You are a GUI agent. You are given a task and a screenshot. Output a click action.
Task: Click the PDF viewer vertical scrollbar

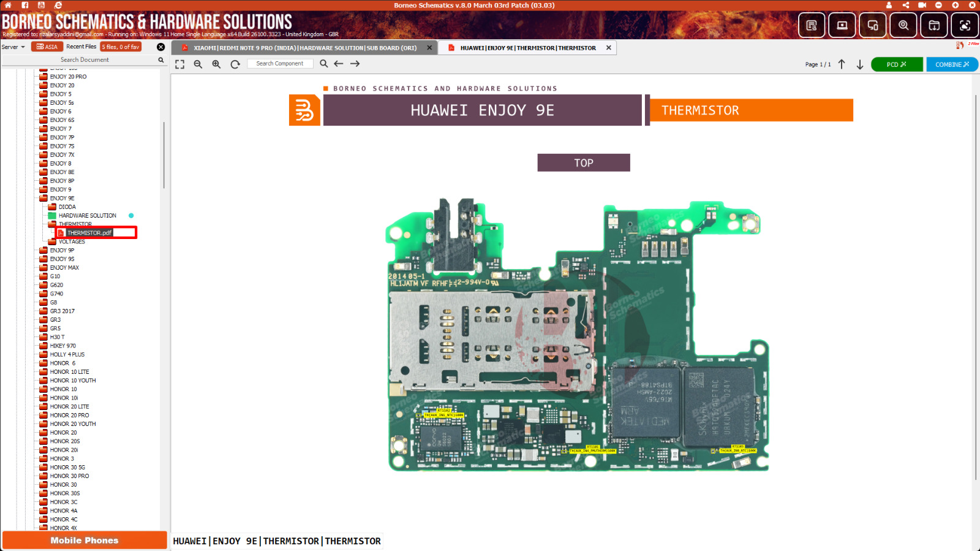pos(976,287)
